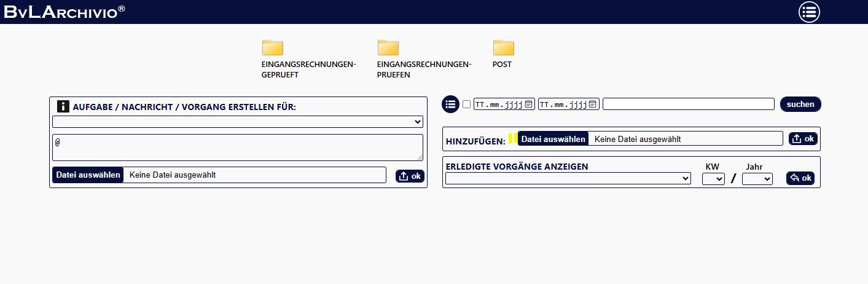Click the round list icon beside search checkbox
Screen dimensions: 868x284
[451, 105]
